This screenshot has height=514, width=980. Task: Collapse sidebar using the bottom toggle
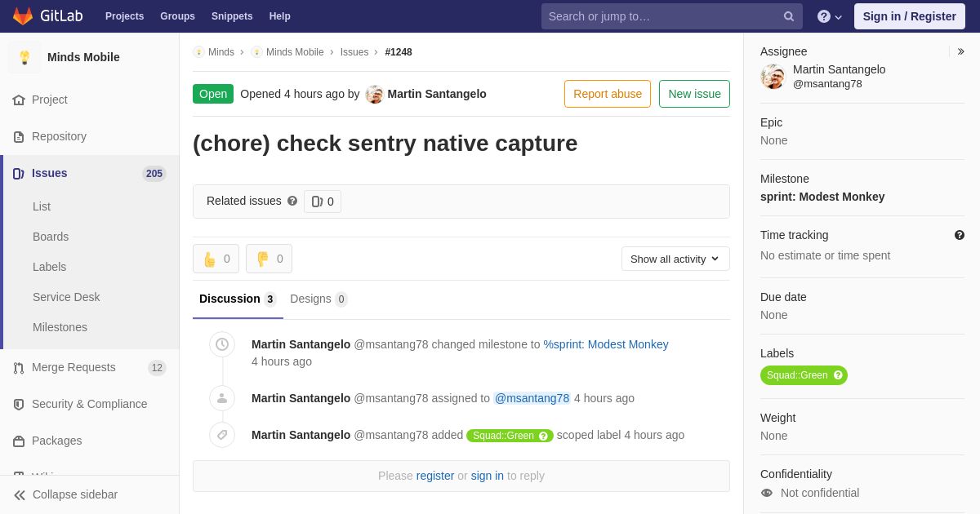65,494
